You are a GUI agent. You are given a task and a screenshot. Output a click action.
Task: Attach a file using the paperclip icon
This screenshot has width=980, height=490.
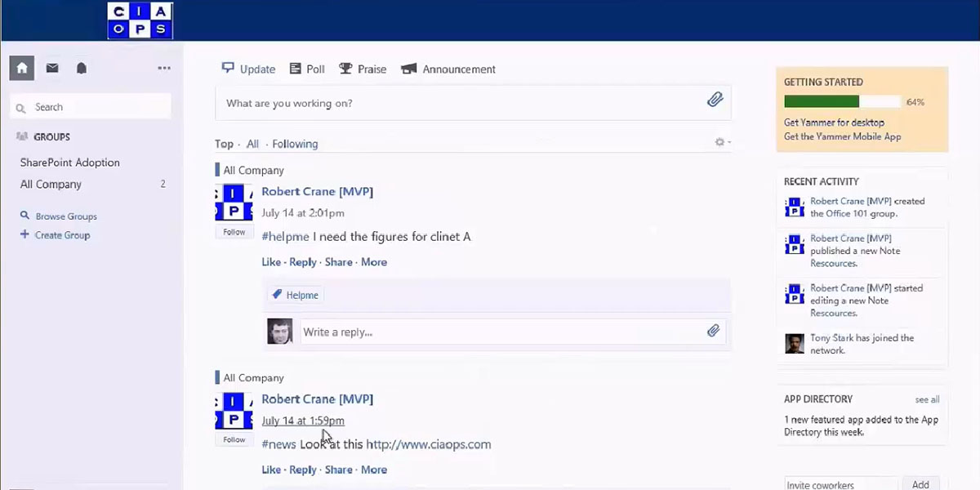pyautogui.click(x=715, y=100)
